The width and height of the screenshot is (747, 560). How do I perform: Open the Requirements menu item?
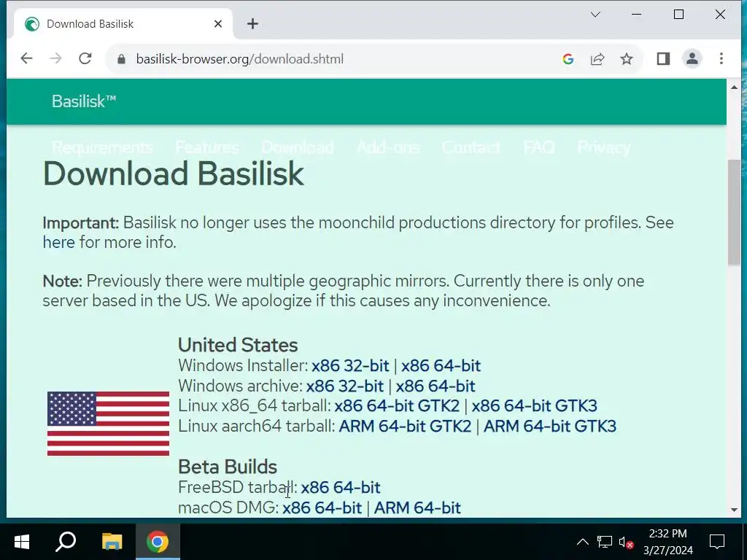pos(102,147)
